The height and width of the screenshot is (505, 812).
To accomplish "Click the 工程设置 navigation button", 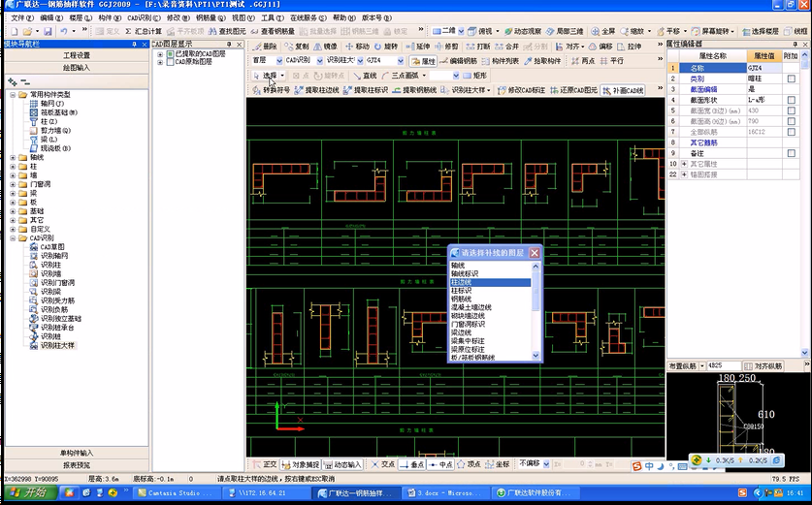I will coord(76,55).
